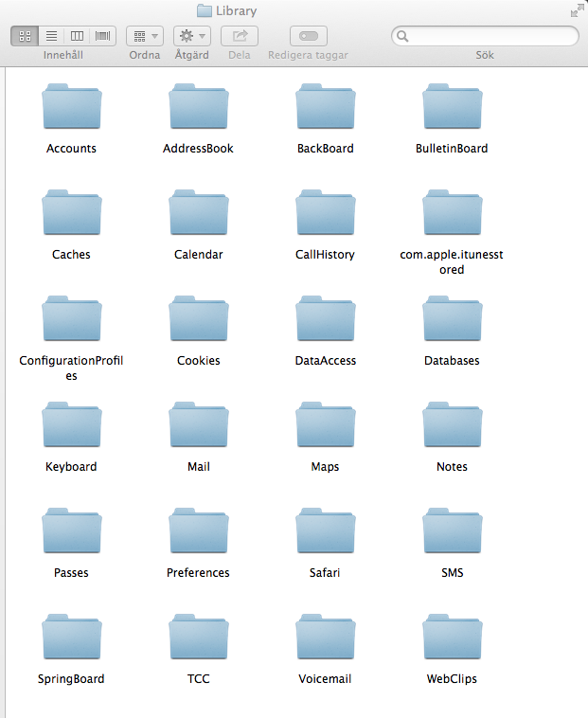Switch to column view
Viewport: 588px width, 718px height.
pos(77,36)
